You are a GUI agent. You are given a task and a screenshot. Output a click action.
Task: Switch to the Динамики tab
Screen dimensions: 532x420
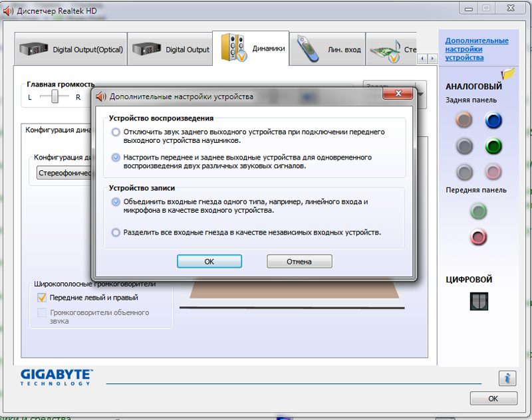coord(251,48)
